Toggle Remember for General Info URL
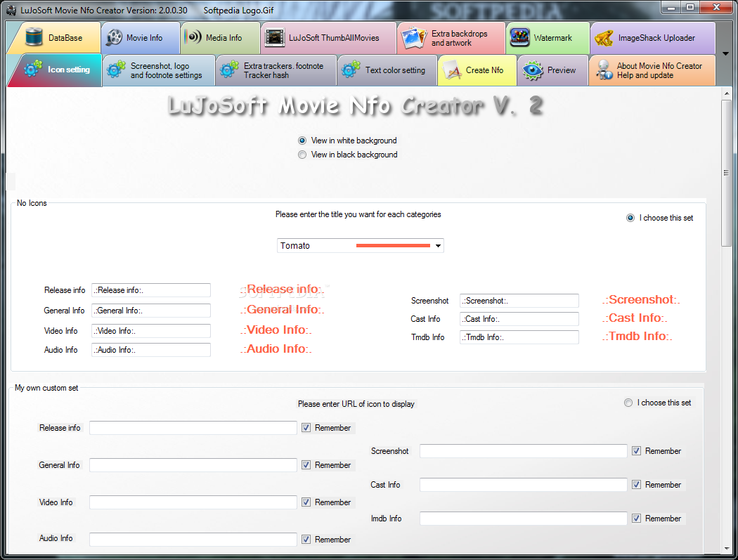This screenshot has height=560, width=738. [306, 465]
